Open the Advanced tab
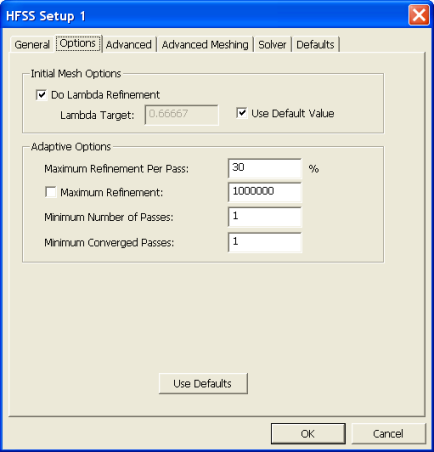The width and height of the screenshot is (434, 452). tap(129, 44)
